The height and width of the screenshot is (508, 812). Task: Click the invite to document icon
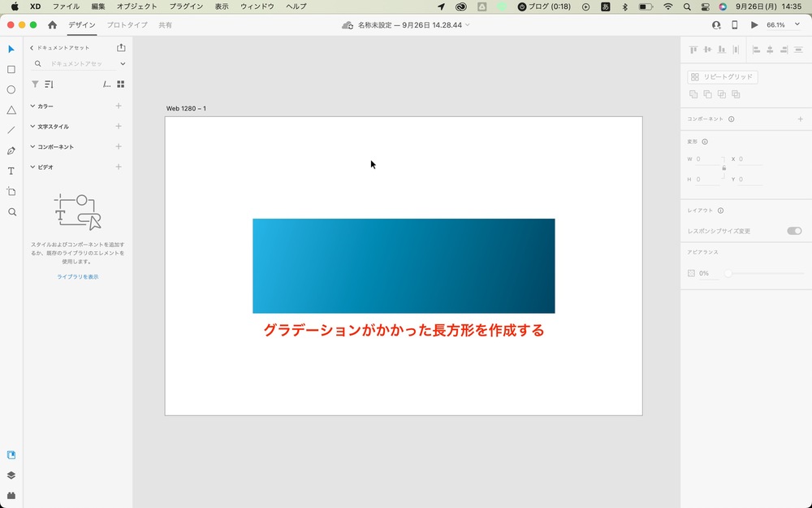tap(716, 25)
